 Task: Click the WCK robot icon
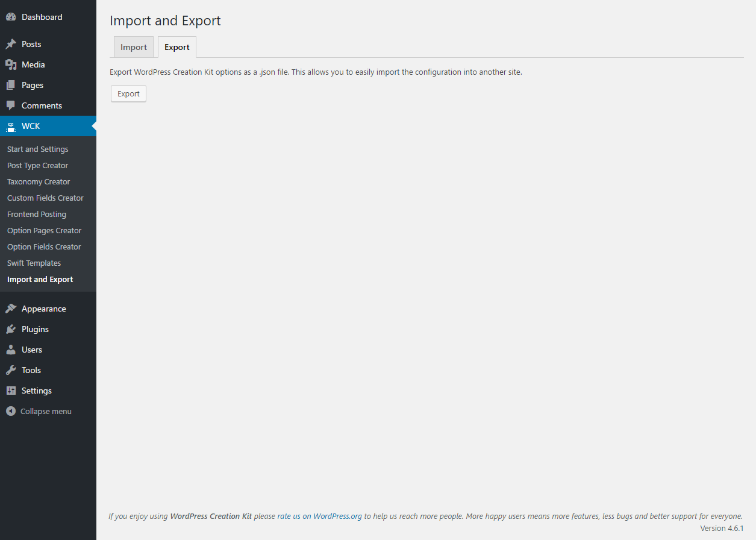11,126
